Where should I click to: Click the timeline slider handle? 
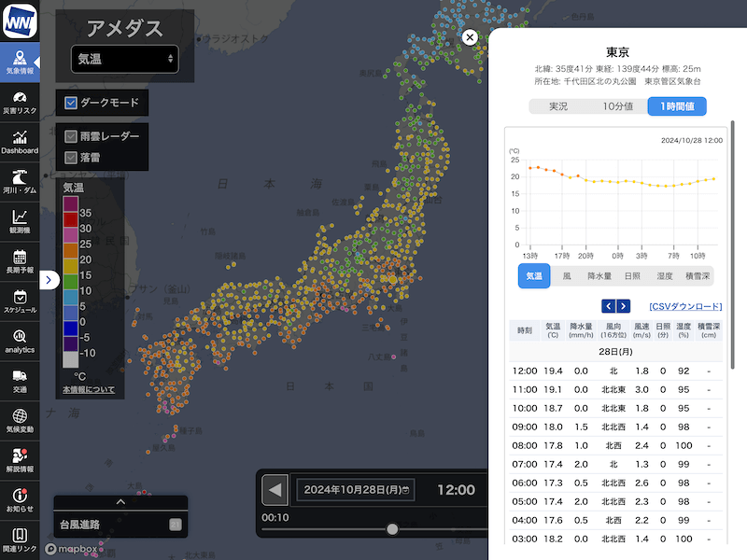[392, 529]
